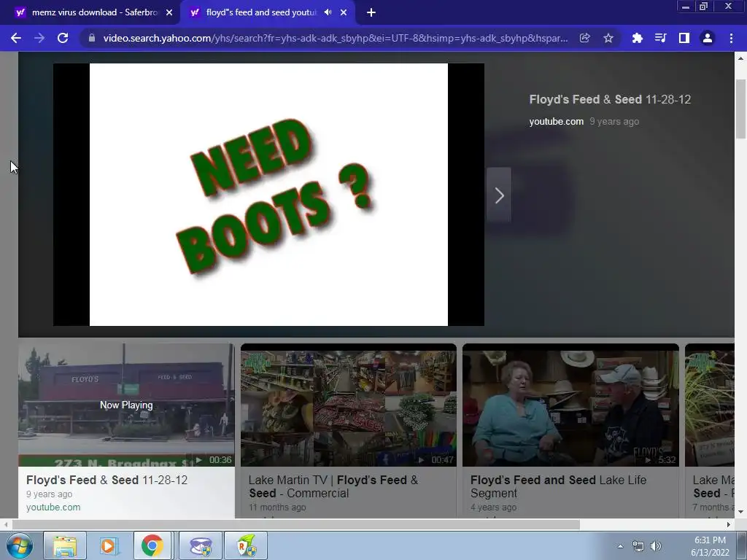Image resolution: width=747 pixels, height=560 pixels.
Task: Click the scroll up arrow
Action: coord(740,58)
